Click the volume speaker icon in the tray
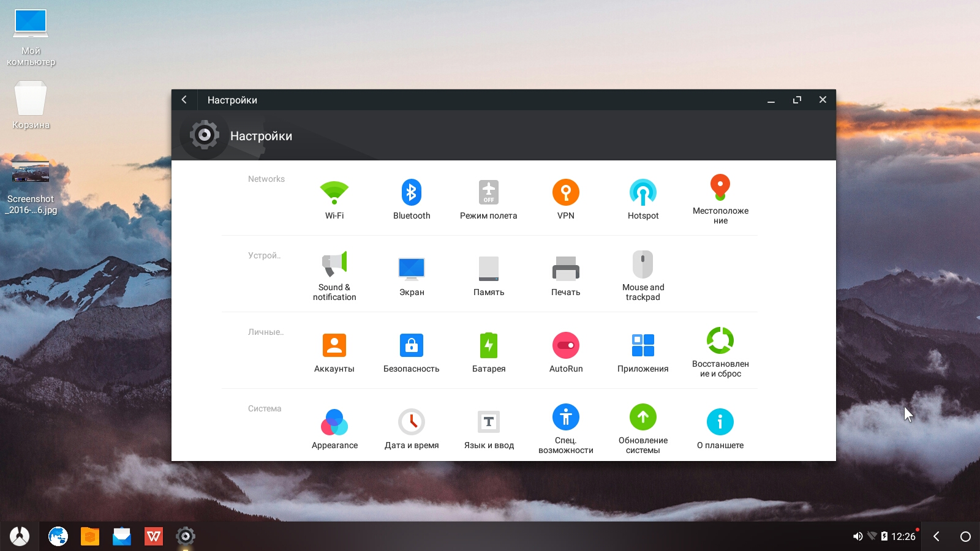 [858, 536]
